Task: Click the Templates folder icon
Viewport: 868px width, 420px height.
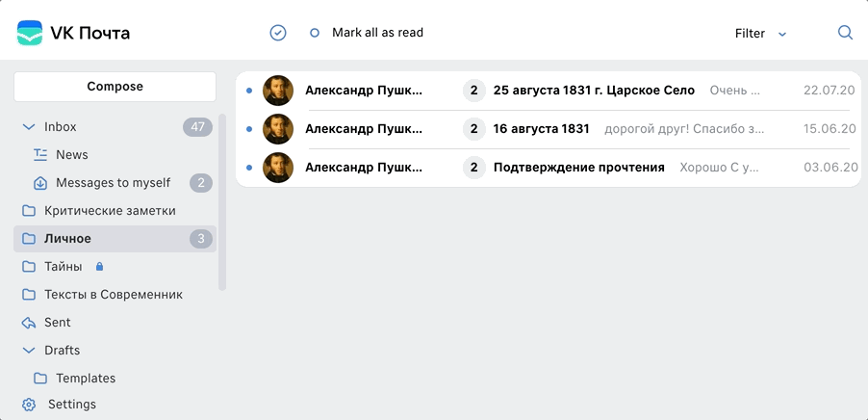Action: [39, 379]
